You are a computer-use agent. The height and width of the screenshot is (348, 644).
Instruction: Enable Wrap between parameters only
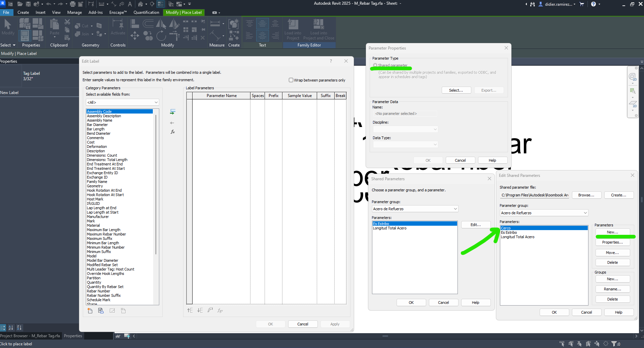point(291,80)
